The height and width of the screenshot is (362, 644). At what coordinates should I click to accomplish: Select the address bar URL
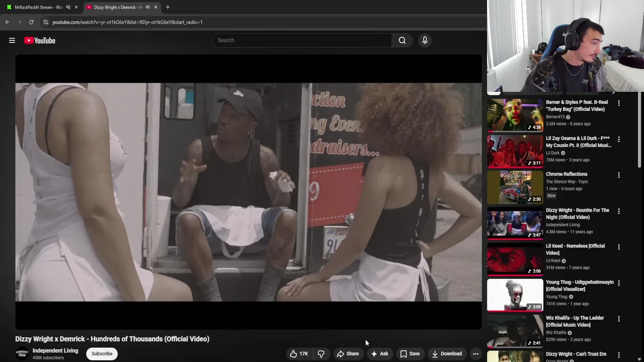click(127, 22)
